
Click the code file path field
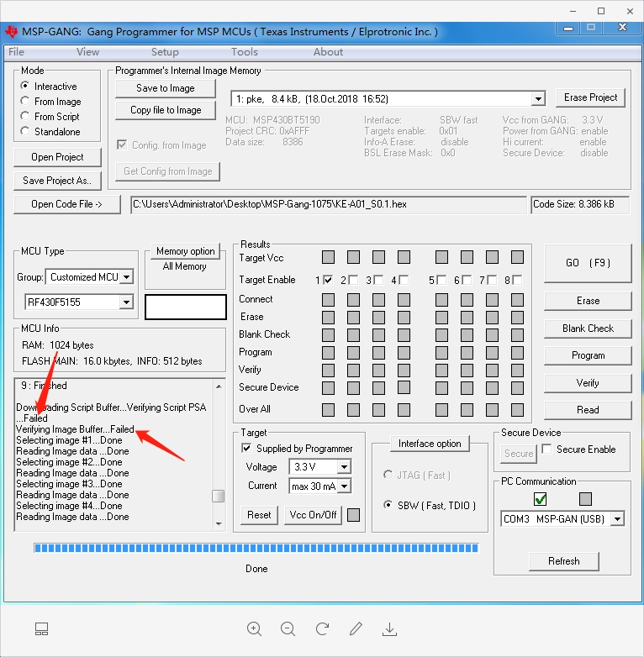click(328, 204)
